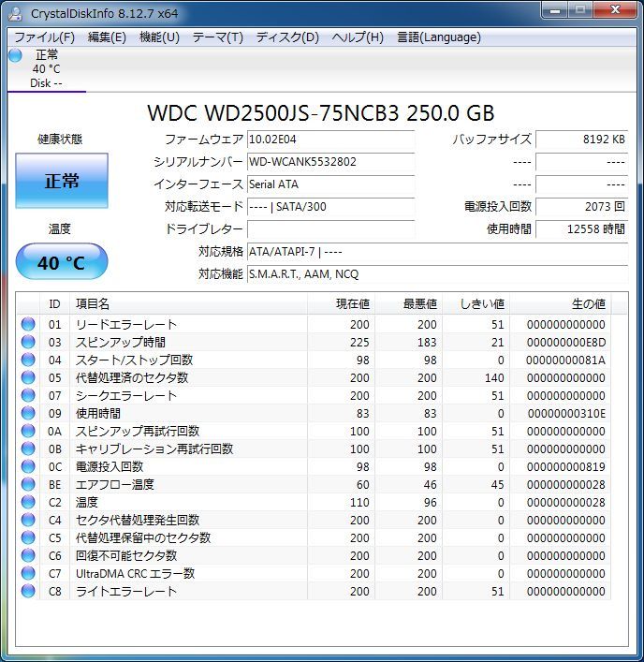This screenshot has width=644, height=662.
Task: Click the power-on count value 2073 回
Action: [582, 207]
